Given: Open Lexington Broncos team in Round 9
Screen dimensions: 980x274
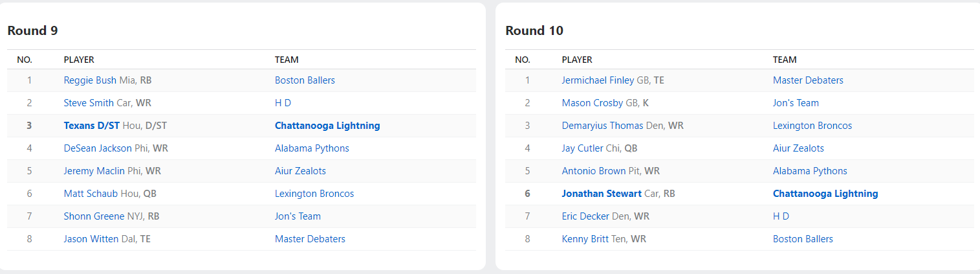Looking at the screenshot, I should 314,194.
